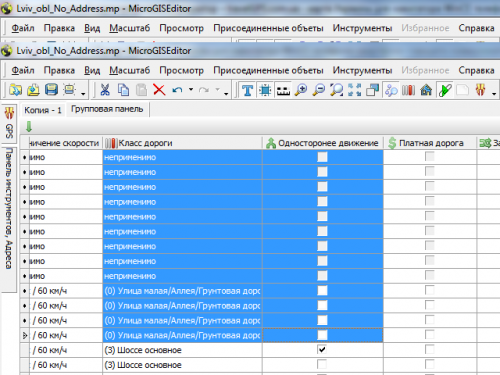Open the undo history dropdown arrow
The height and width of the screenshot is (375, 500).
pos(191,90)
